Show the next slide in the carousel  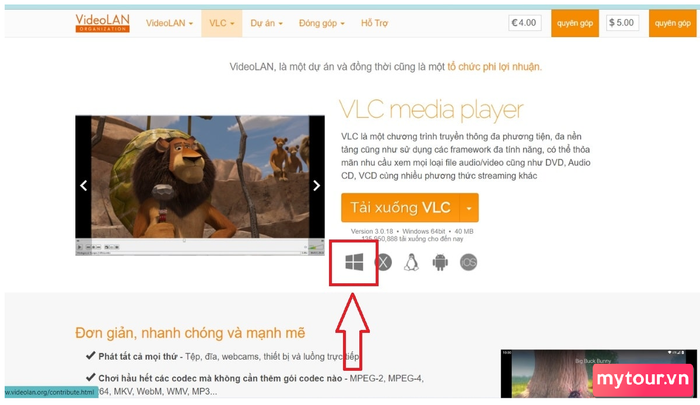click(316, 185)
